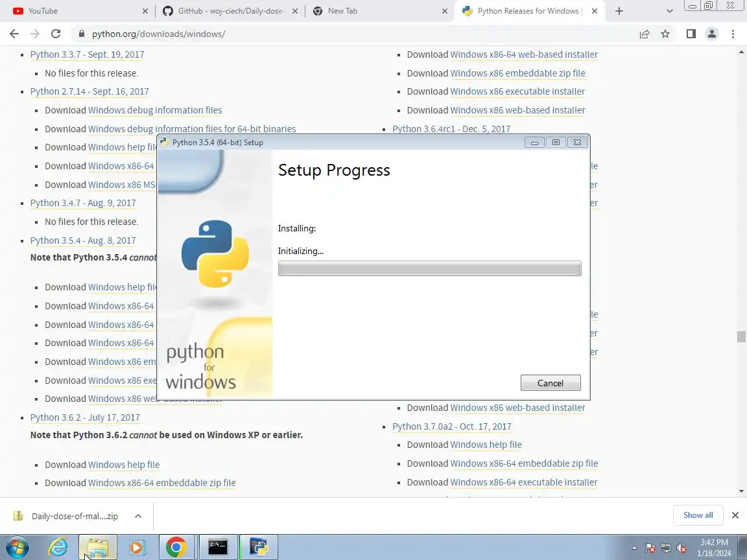Open Python 3.6.4rc1 - Dec. 5, 2017 link
This screenshot has width=747, height=560.
(451, 129)
